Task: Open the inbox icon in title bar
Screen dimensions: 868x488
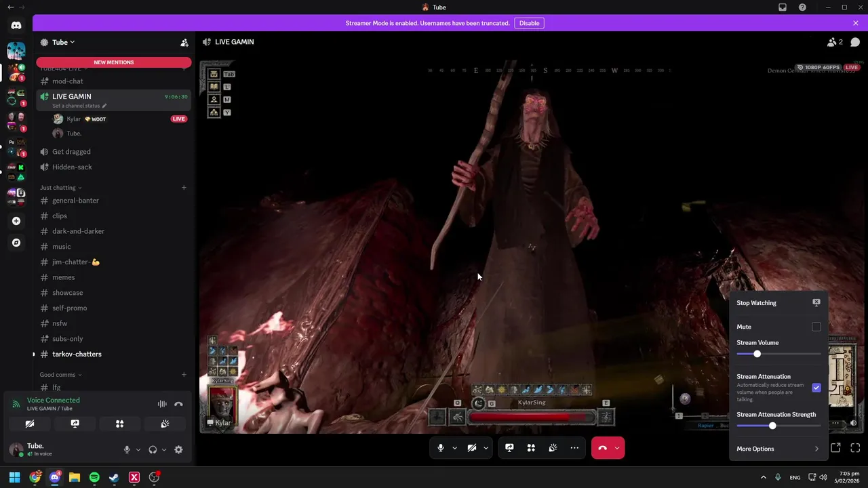Action: [783, 7]
